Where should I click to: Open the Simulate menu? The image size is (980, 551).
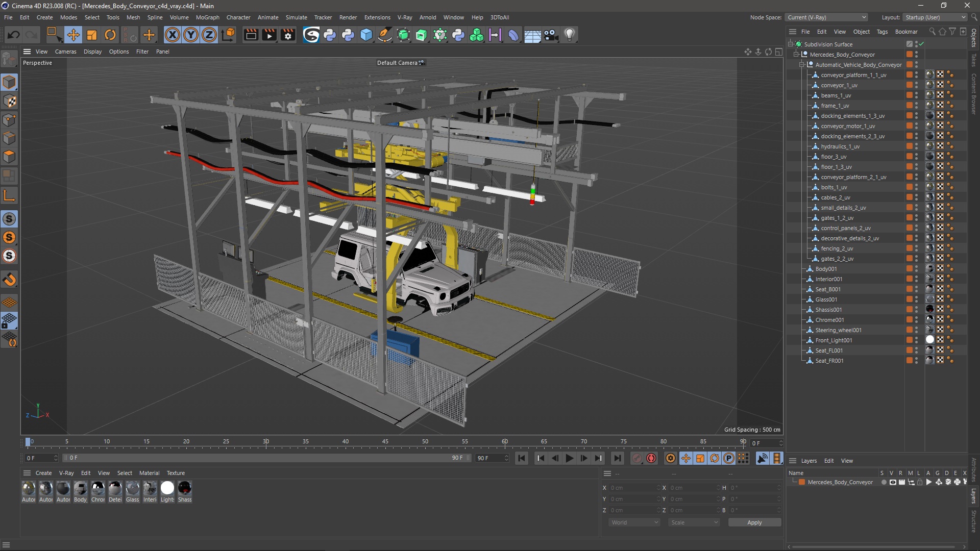coord(296,17)
